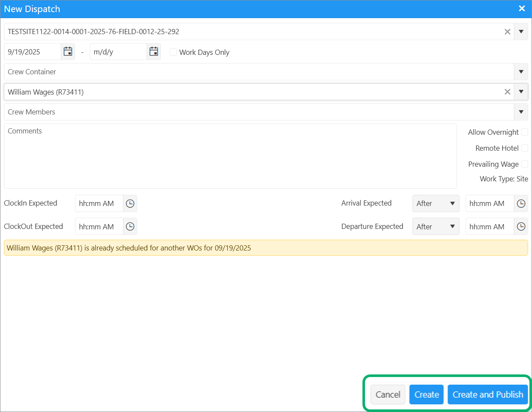Click the end date m/d/y field

(x=119, y=52)
